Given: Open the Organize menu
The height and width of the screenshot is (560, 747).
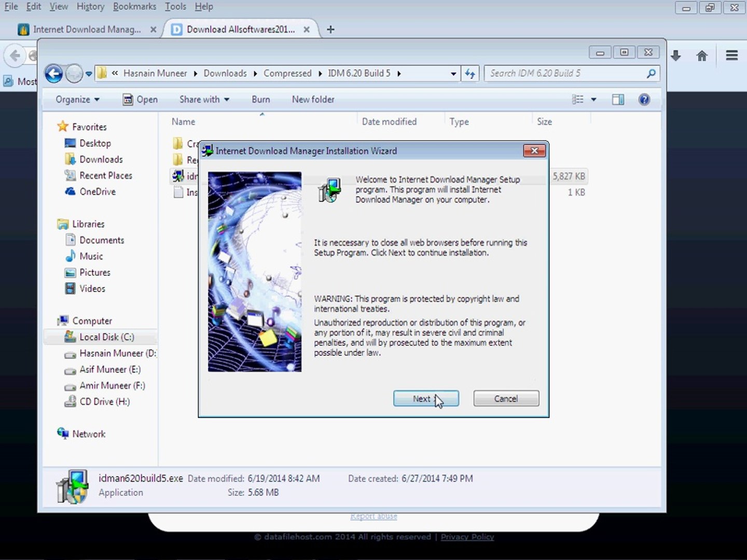Looking at the screenshot, I should point(77,100).
